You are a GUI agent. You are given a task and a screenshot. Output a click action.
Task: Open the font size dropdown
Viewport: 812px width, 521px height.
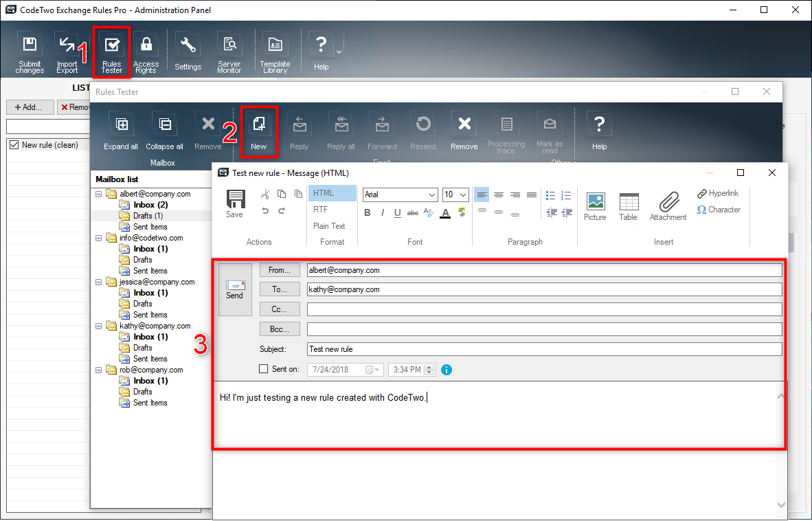(x=455, y=195)
